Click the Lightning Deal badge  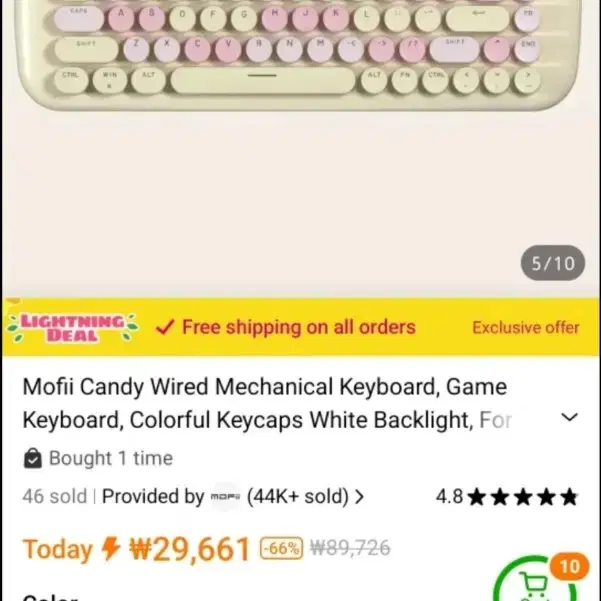pyautogui.click(x=73, y=328)
